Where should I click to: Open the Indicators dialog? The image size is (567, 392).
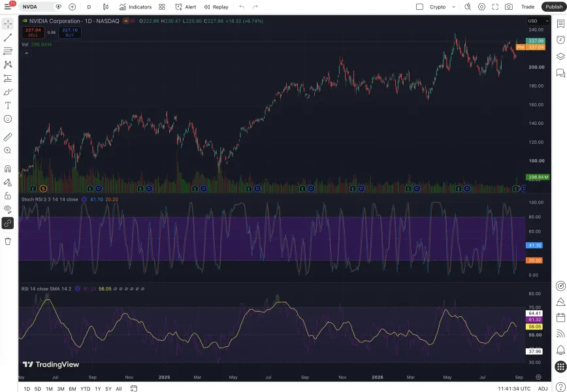click(136, 7)
